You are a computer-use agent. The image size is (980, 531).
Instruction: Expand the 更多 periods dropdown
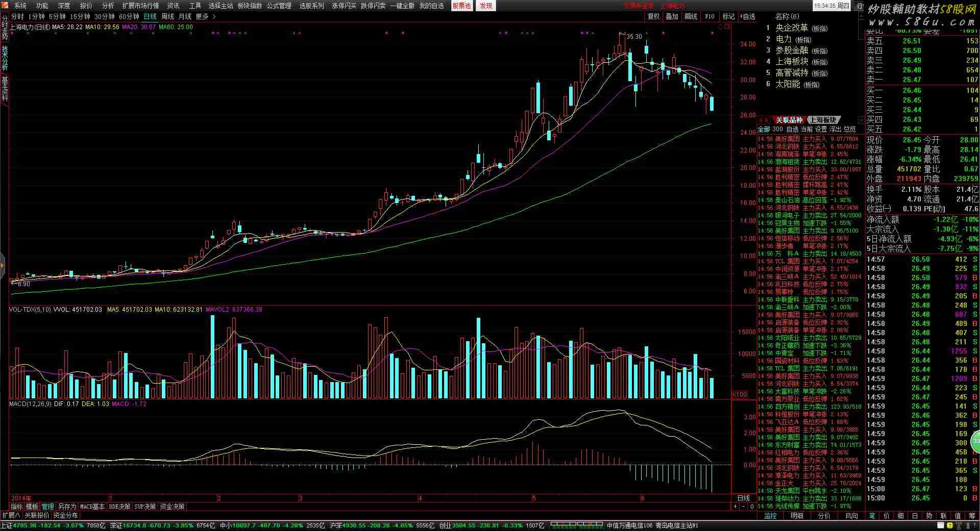tap(202, 17)
